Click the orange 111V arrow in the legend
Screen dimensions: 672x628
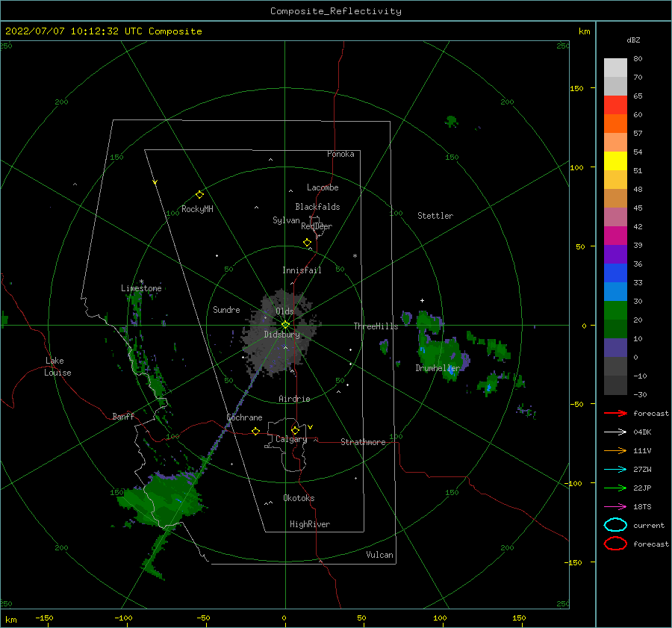click(615, 450)
